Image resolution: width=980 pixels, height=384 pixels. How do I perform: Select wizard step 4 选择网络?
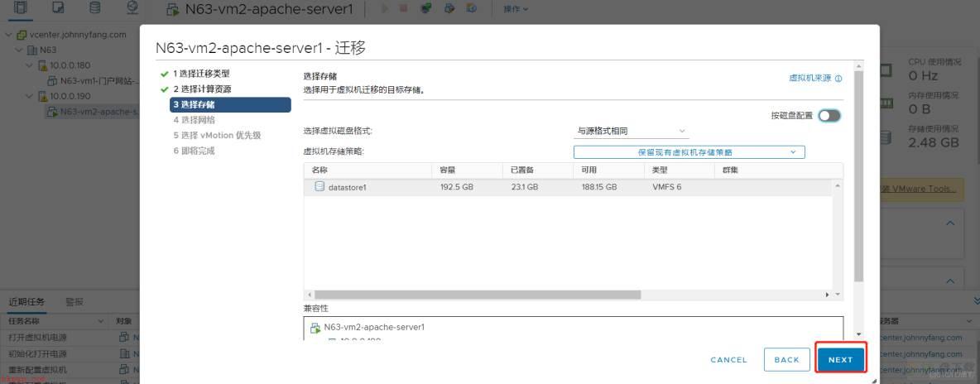194,119
